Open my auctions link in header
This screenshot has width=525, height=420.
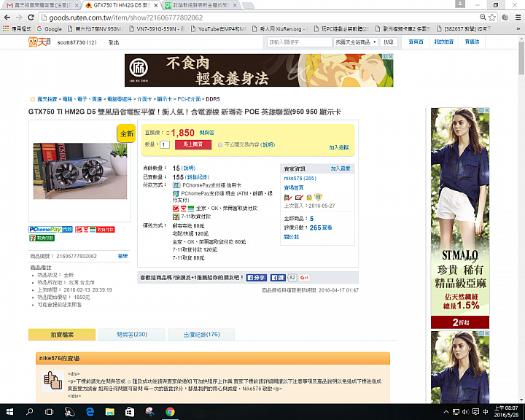point(443,42)
